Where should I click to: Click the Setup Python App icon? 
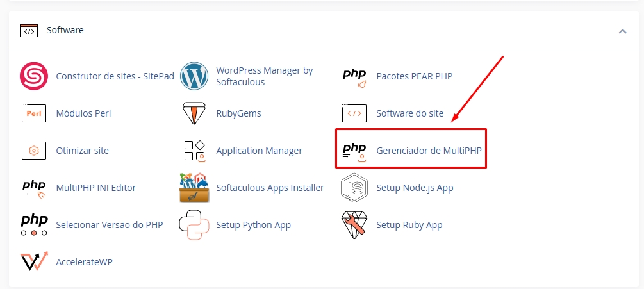tap(194, 225)
